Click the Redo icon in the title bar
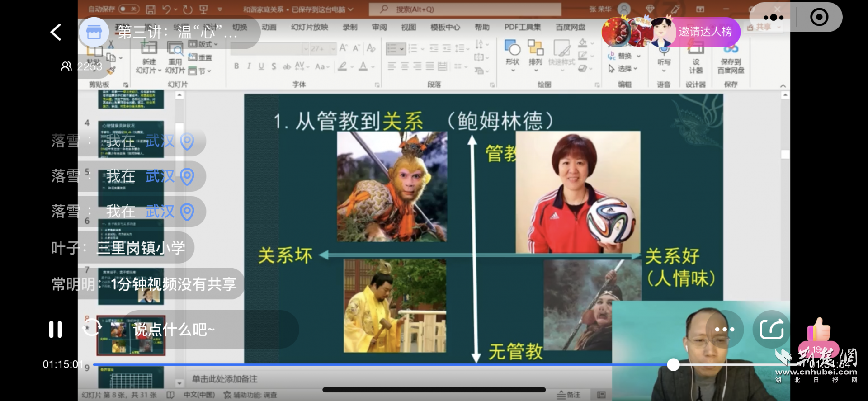Image resolution: width=868 pixels, height=401 pixels. point(188,9)
